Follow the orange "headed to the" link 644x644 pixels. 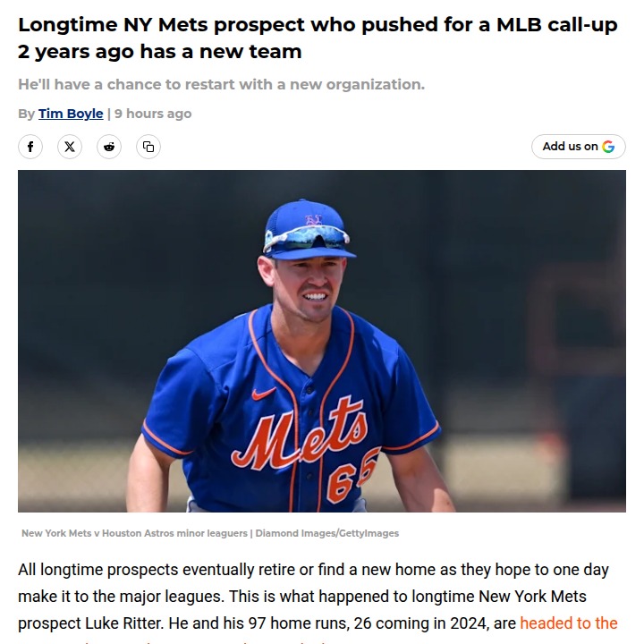pyautogui.click(x=568, y=623)
